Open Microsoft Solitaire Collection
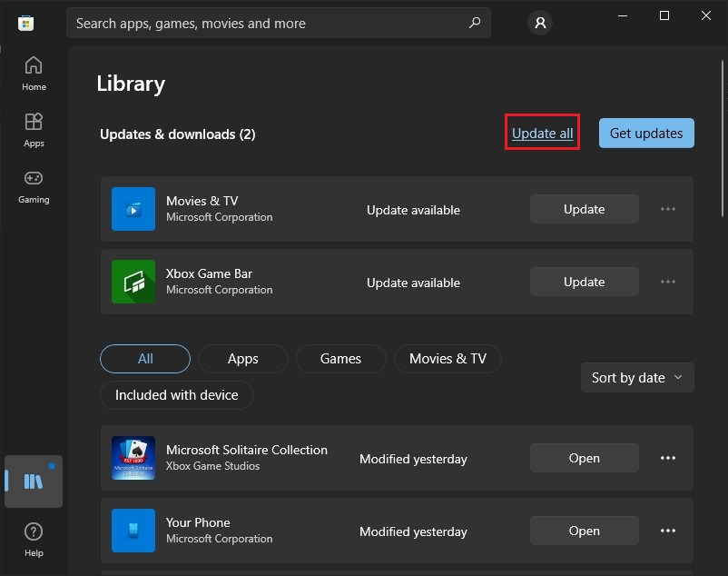 (x=584, y=458)
